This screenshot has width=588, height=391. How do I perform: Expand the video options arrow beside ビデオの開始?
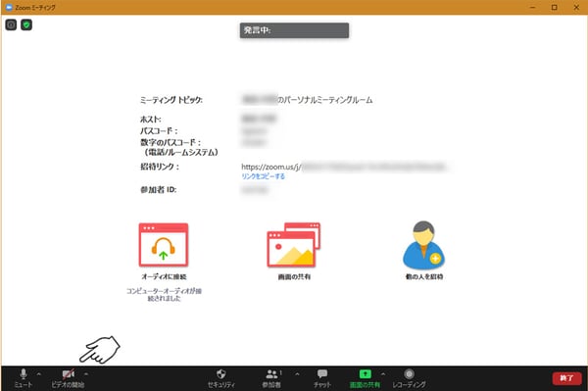coord(86,374)
